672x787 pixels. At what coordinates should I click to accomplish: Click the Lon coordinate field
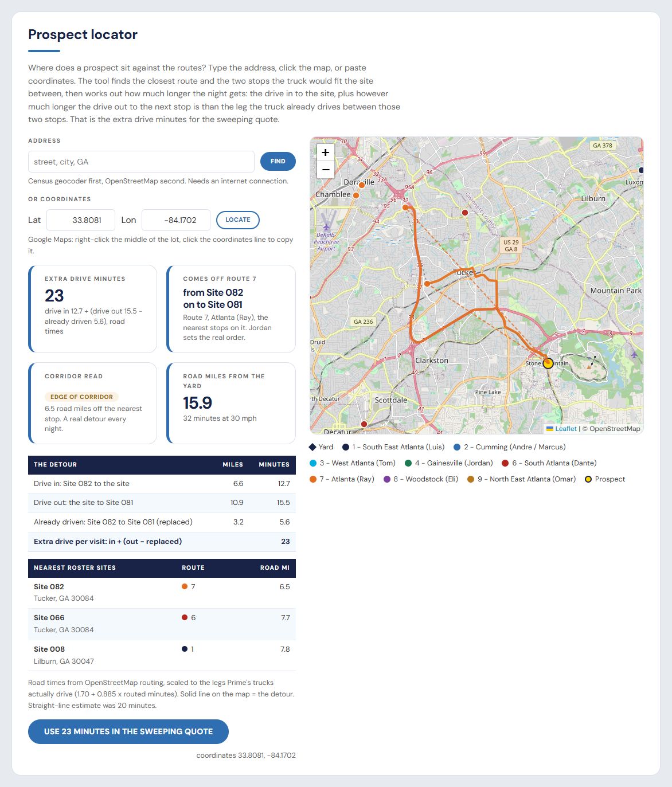click(176, 220)
